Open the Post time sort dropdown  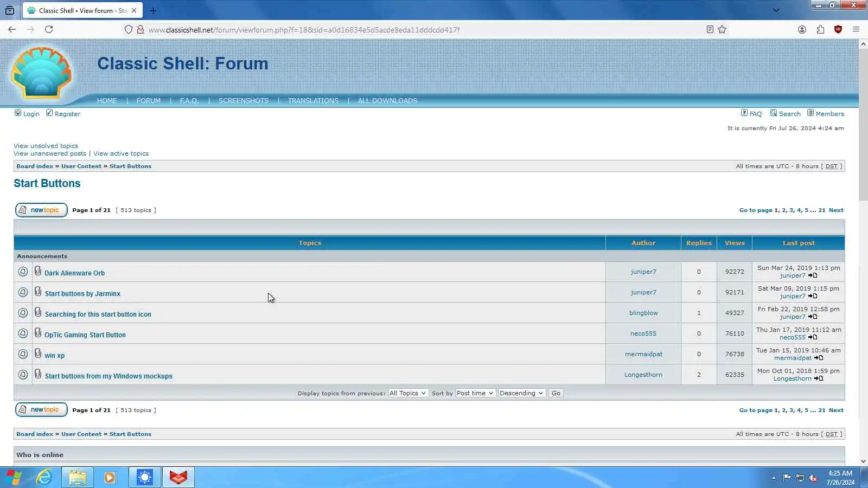pyautogui.click(x=475, y=393)
